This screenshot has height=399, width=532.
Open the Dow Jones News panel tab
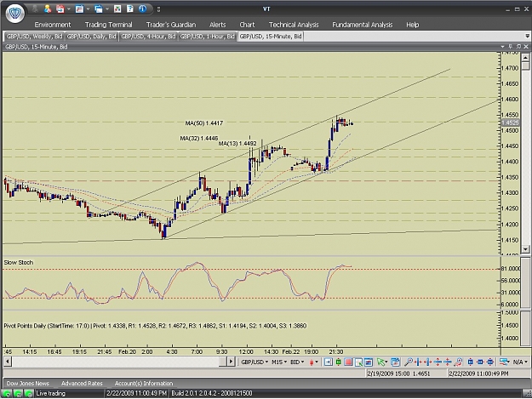coord(28,384)
